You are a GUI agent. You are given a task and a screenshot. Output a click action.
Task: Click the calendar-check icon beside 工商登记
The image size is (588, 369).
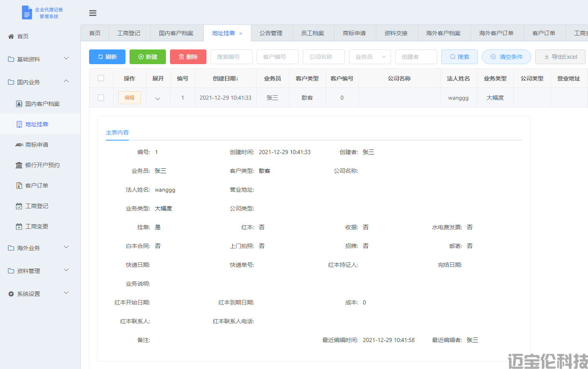tap(19, 206)
